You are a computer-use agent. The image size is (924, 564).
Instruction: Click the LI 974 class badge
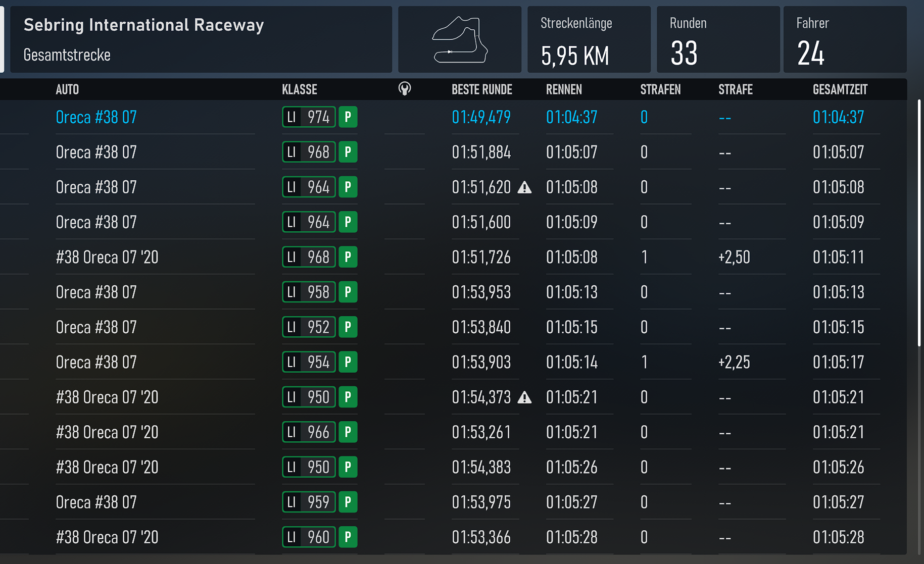309,117
